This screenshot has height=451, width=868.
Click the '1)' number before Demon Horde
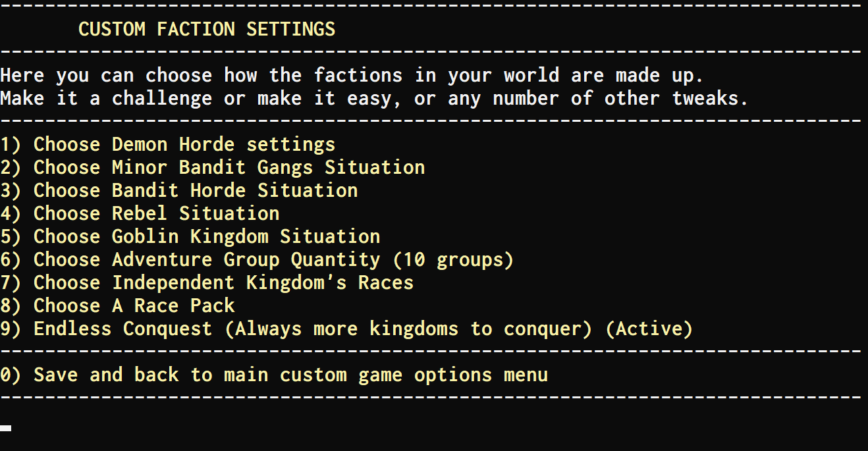(11, 144)
